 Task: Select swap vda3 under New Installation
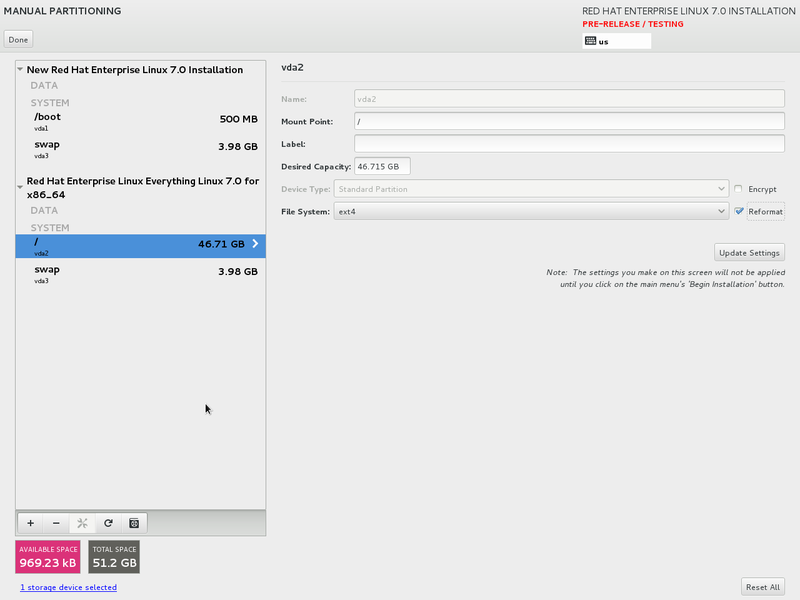(x=140, y=149)
